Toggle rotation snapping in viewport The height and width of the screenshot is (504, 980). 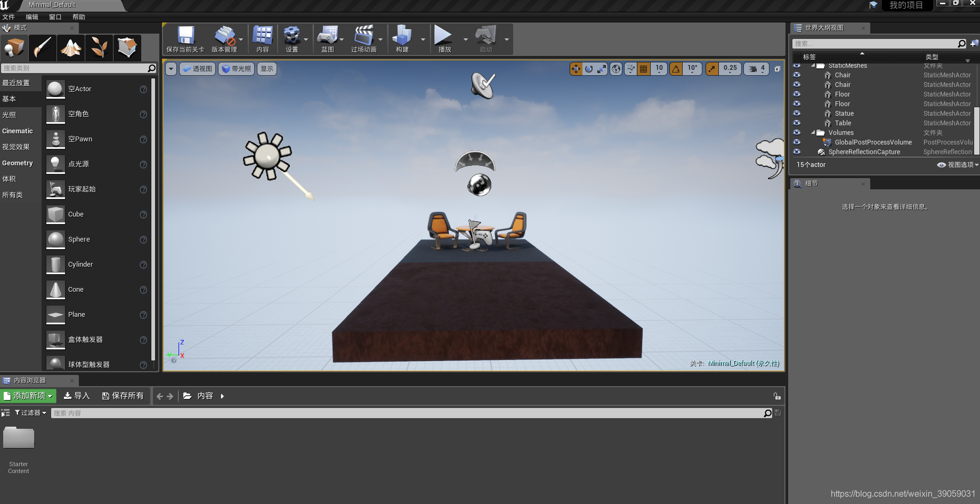(x=676, y=69)
